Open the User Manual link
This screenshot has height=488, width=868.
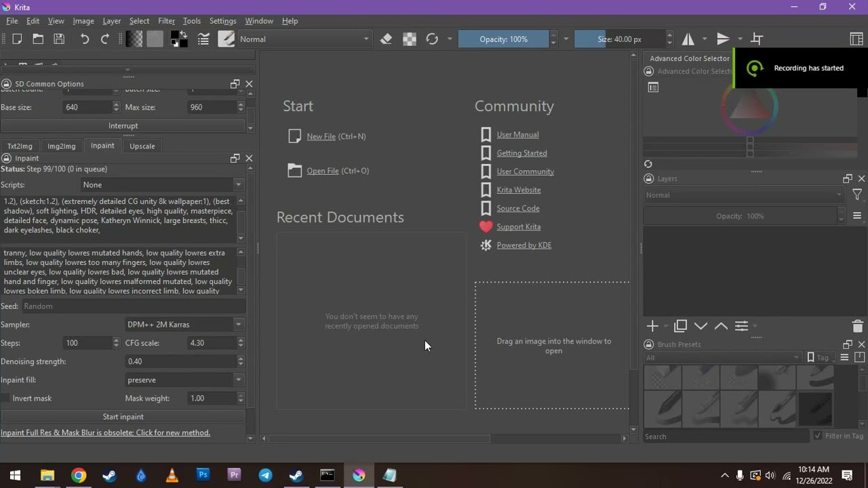click(x=517, y=135)
